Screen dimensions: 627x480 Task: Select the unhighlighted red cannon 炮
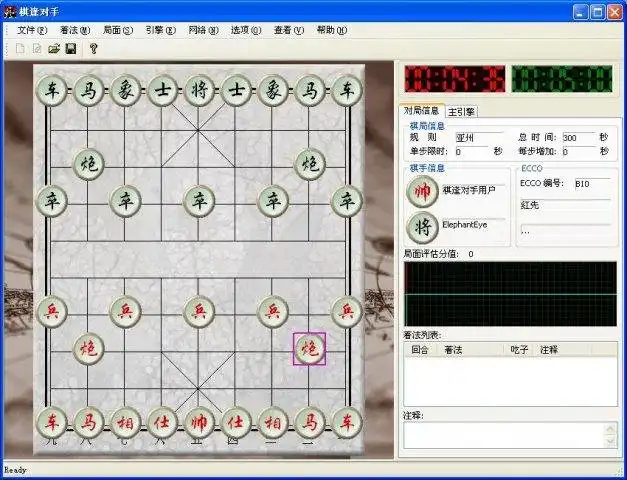pos(88,349)
